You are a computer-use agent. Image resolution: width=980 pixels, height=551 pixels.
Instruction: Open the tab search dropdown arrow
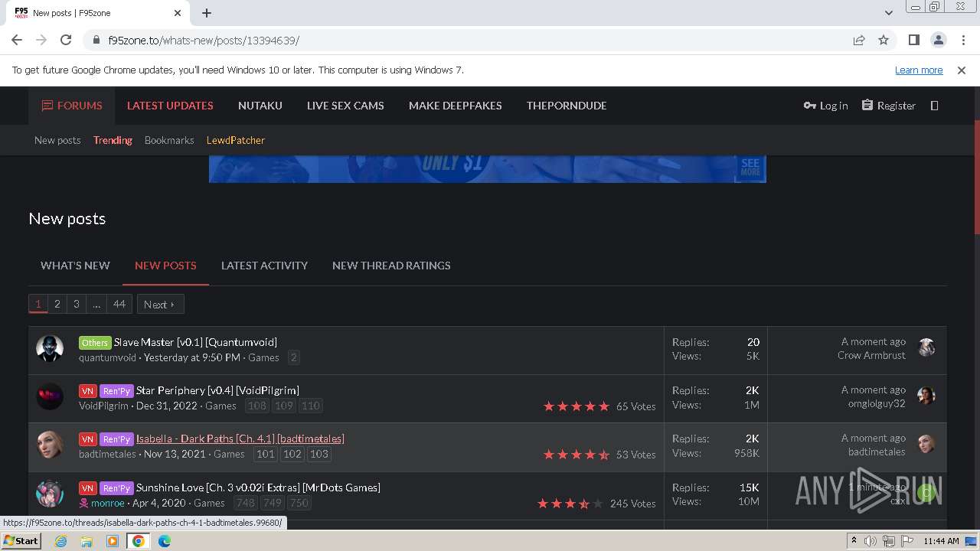[888, 13]
